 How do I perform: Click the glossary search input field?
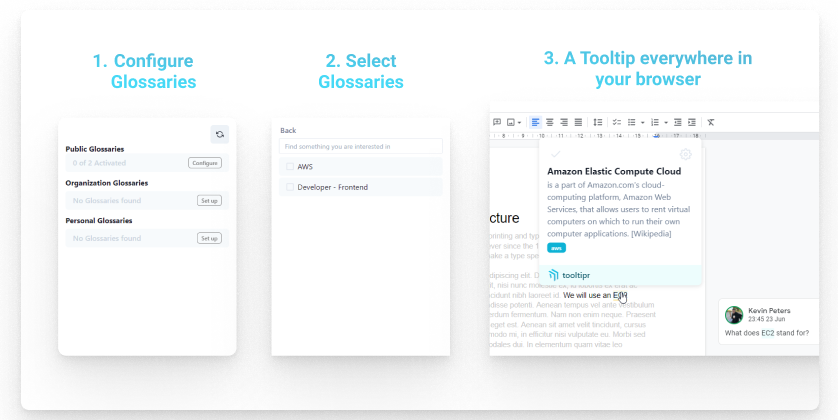click(361, 146)
